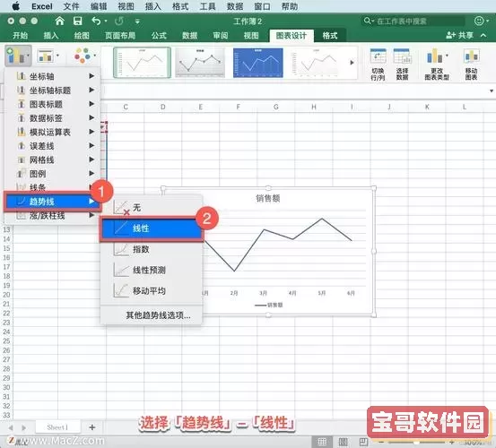Screen dimensions: 496x448
Task: Click the Undo arrow icon
Action: click(x=97, y=22)
